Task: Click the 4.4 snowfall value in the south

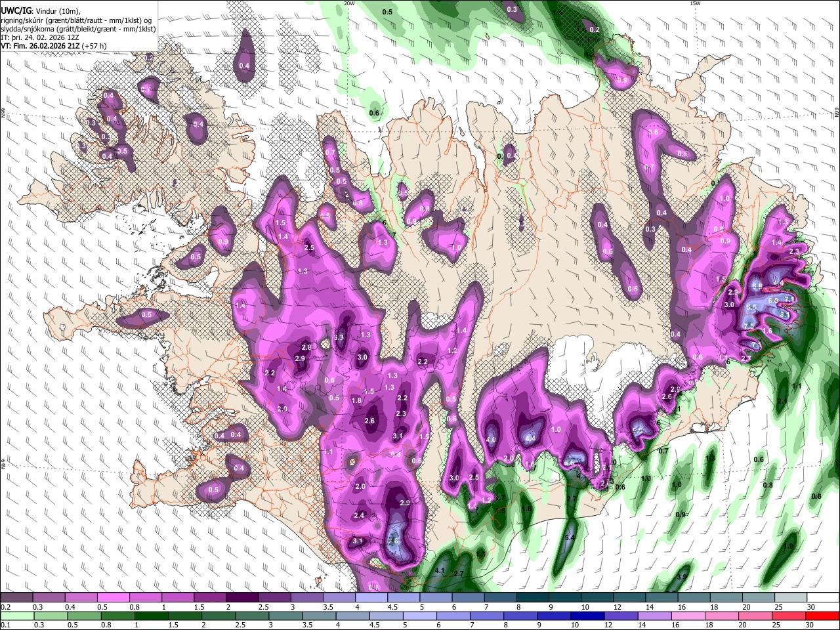Action: pyautogui.click(x=530, y=438)
